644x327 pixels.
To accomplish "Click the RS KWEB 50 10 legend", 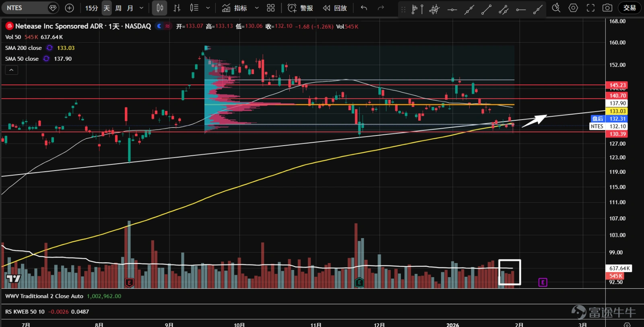I will pos(25,312).
